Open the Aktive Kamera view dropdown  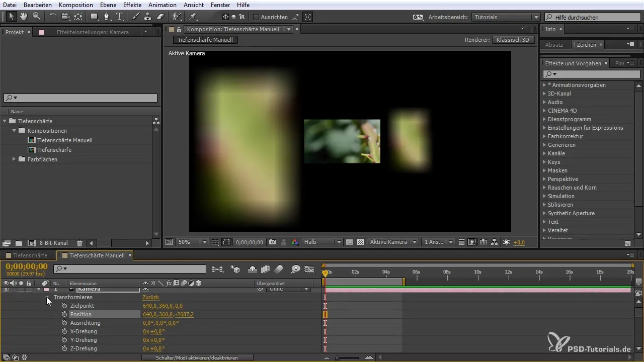pyautogui.click(x=393, y=242)
